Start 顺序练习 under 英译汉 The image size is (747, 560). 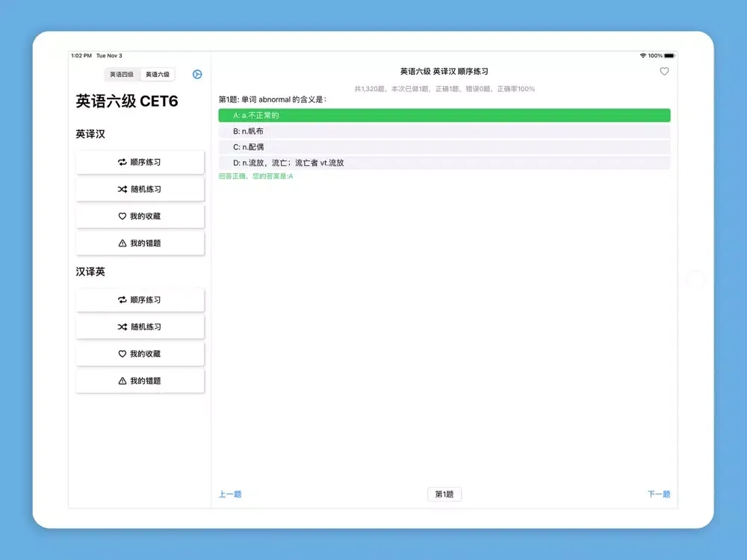click(x=140, y=162)
